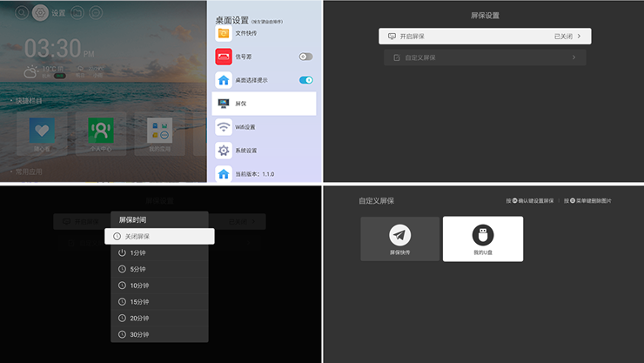Click the 设置 label beside gear
This screenshot has width=644, height=363.
click(x=58, y=13)
